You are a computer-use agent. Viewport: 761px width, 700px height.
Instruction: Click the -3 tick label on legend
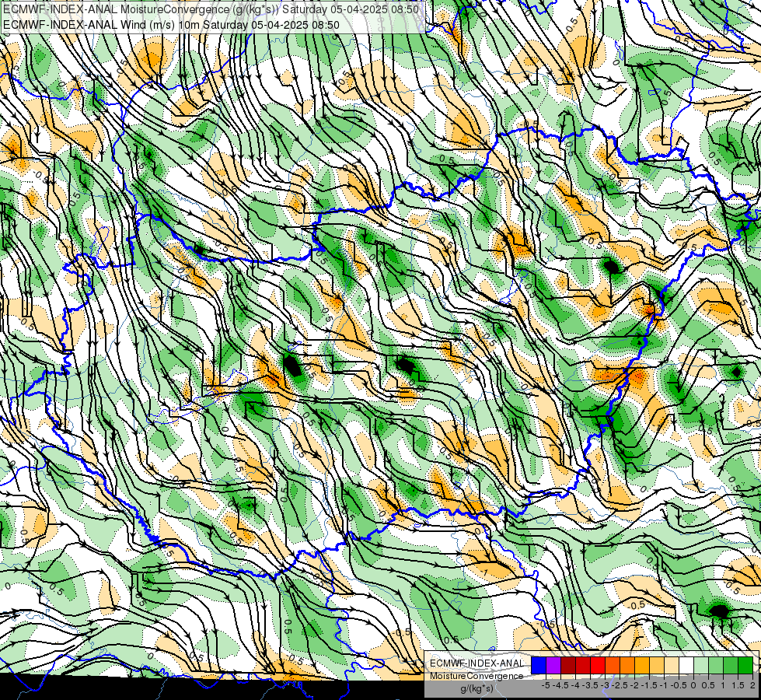pos(605,685)
